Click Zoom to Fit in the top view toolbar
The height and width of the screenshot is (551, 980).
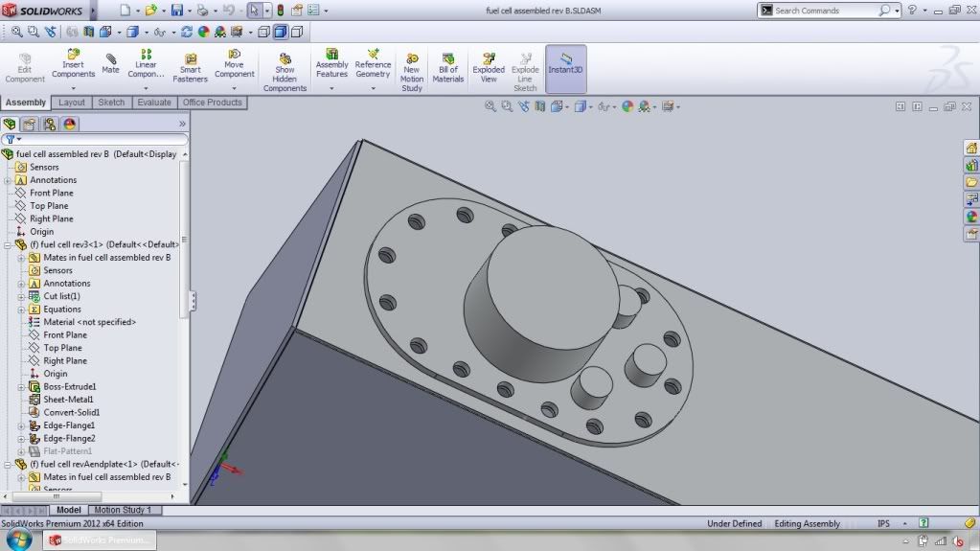point(17,32)
